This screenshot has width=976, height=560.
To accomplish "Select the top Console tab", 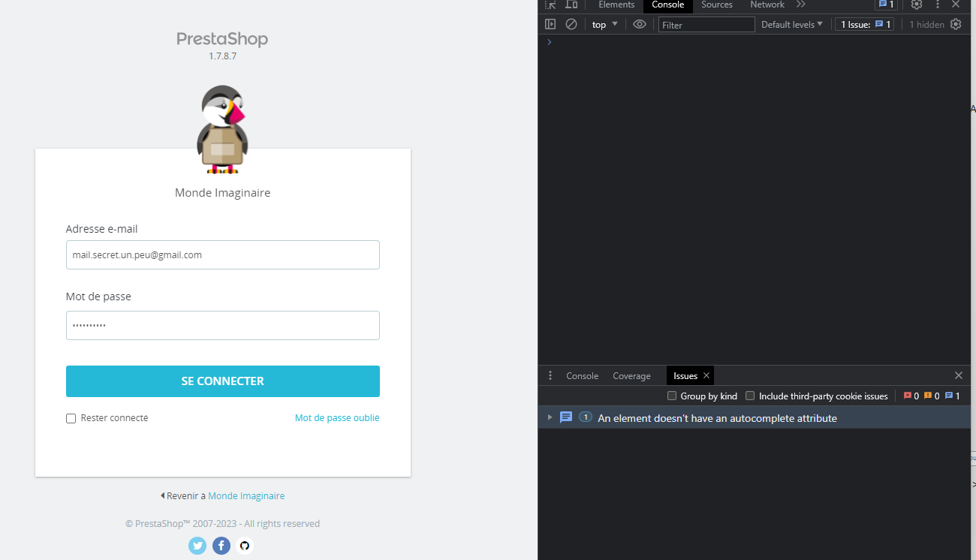I will point(668,5).
